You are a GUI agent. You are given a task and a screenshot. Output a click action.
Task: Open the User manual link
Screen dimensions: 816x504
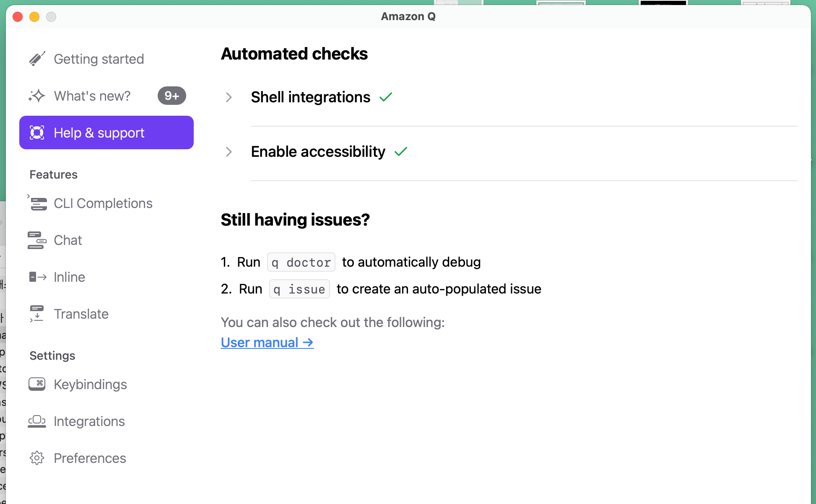click(267, 343)
